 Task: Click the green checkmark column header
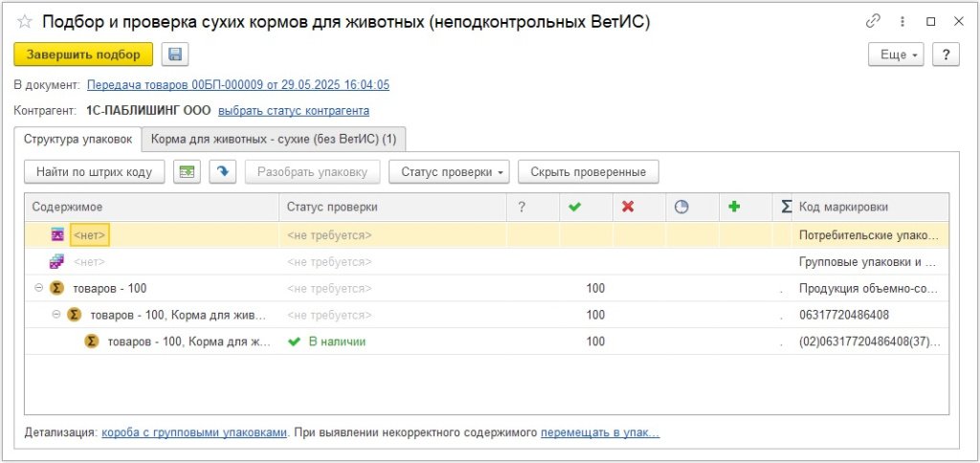(575, 207)
